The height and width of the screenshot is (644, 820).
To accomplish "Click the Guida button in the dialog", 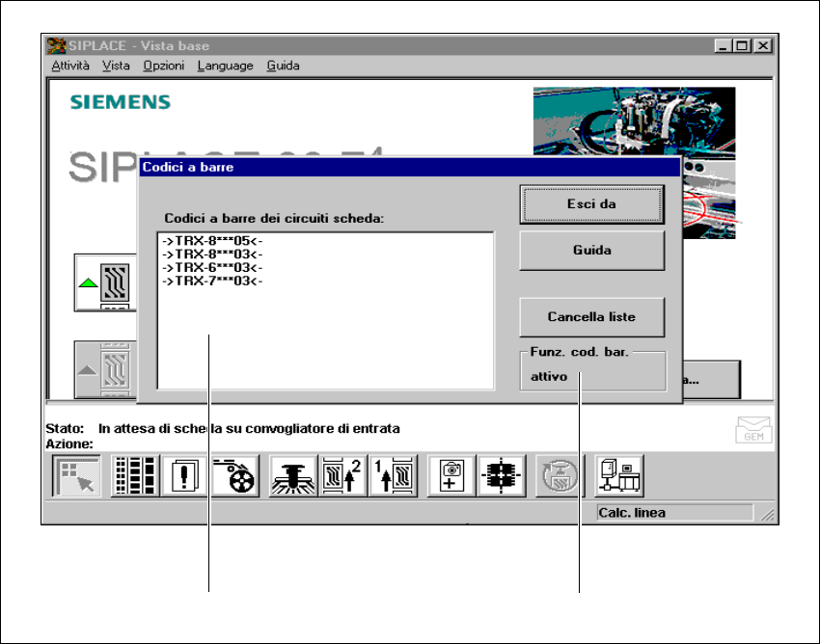I will pyautogui.click(x=592, y=251).
